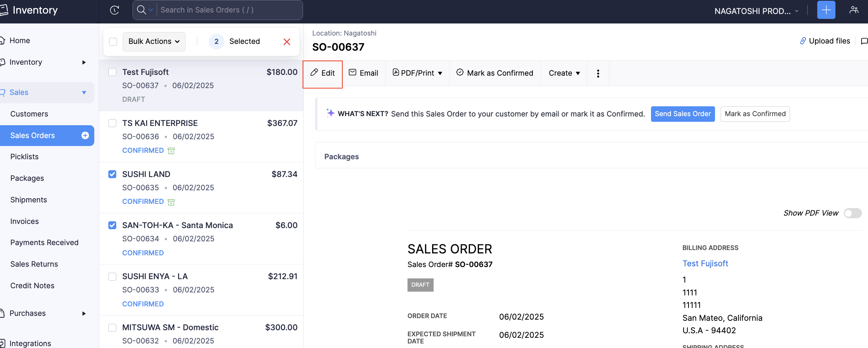The width and height of the screenshot is (868, 348).
Task: Open the users icon in top bar
Action: tap(854, 10)
